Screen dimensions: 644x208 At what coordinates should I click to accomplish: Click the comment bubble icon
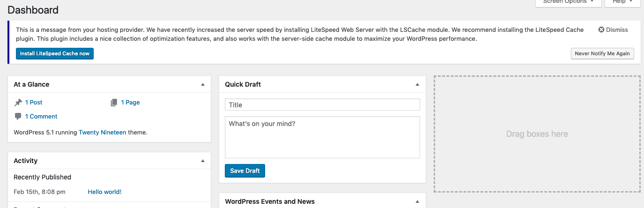[x=18, y=117]
